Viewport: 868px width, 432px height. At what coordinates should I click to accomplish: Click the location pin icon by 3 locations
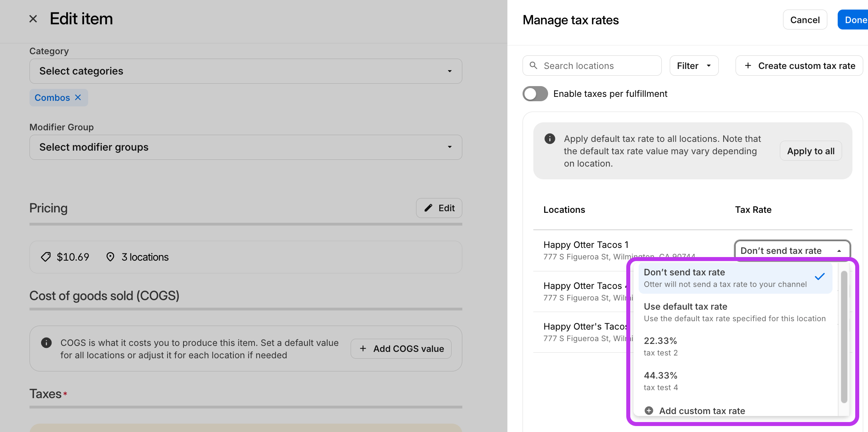click(x=110, y=257)
